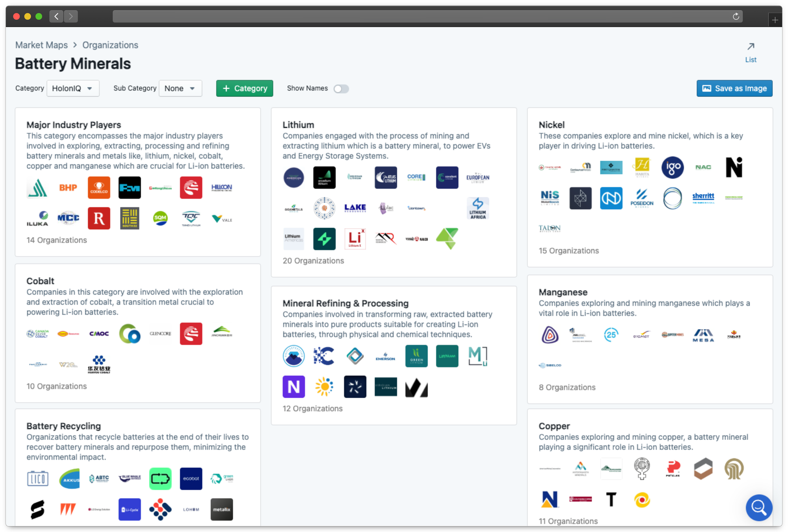Go to Market Maps breadcrumb
Viewport: 788px width, 532px height.
click(x=41, y=45)
